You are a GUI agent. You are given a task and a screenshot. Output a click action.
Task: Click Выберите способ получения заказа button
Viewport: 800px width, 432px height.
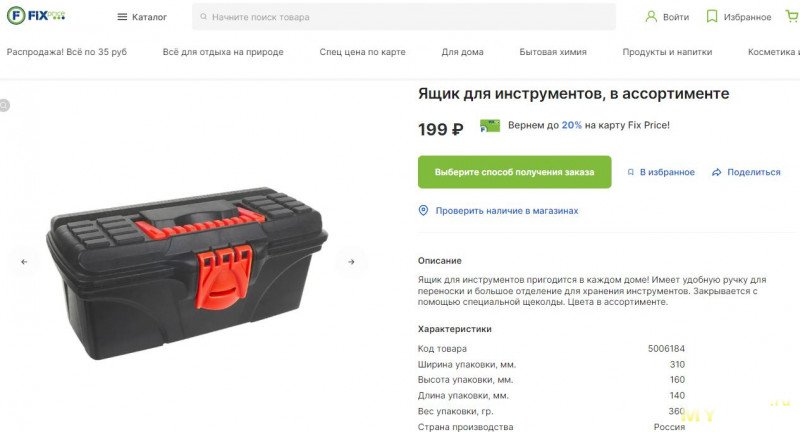[x=514, y=172]
